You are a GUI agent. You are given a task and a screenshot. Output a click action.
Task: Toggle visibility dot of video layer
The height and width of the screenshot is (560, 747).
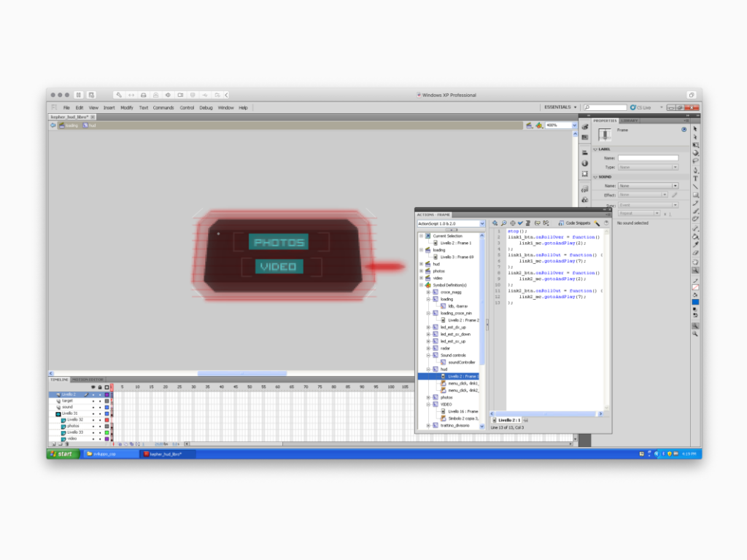pos(93,438)
